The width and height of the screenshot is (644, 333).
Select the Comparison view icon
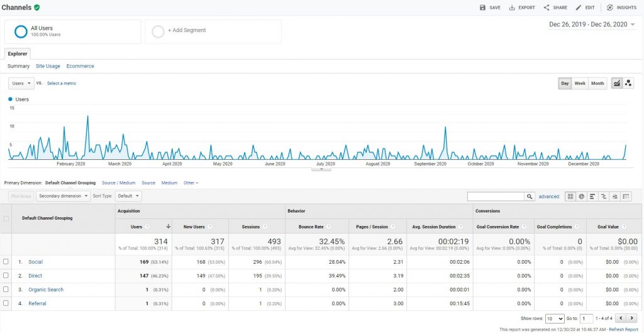click(603, 196)
